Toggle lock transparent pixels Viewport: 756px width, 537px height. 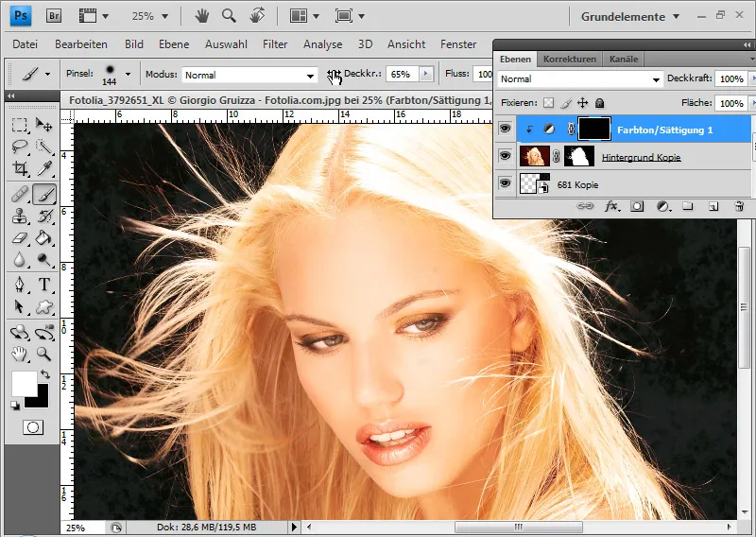click(548, 103)
